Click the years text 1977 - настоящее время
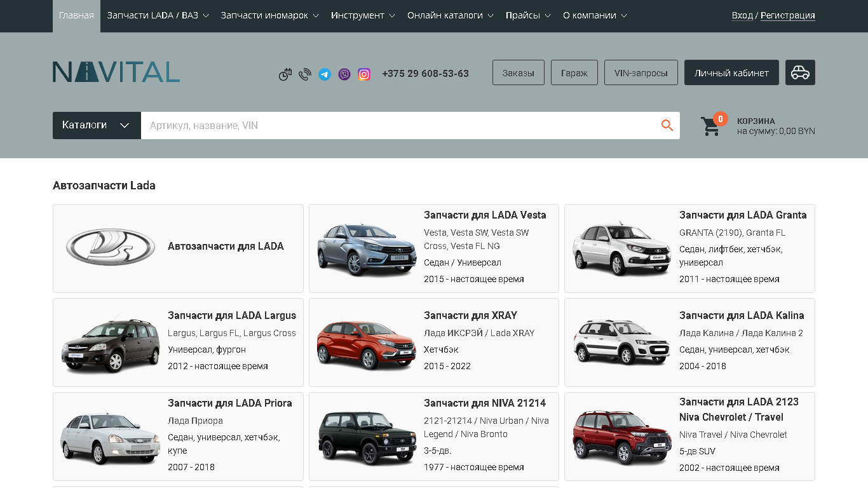Screen dimensions: 868x488 coord(474,467)
